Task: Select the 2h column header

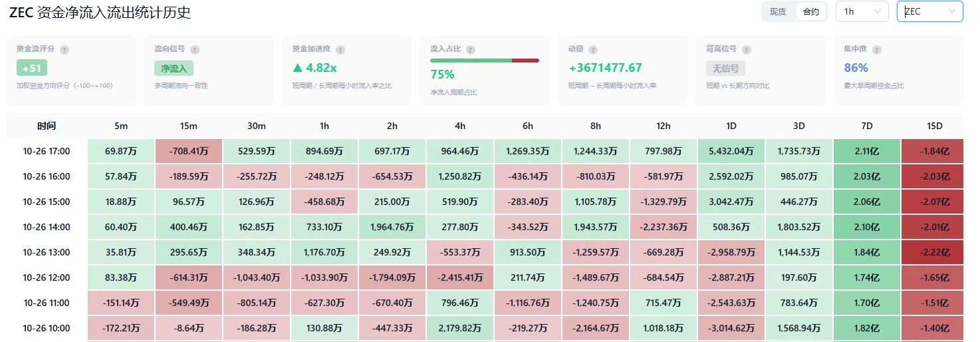Action: (x=392, y=126)
